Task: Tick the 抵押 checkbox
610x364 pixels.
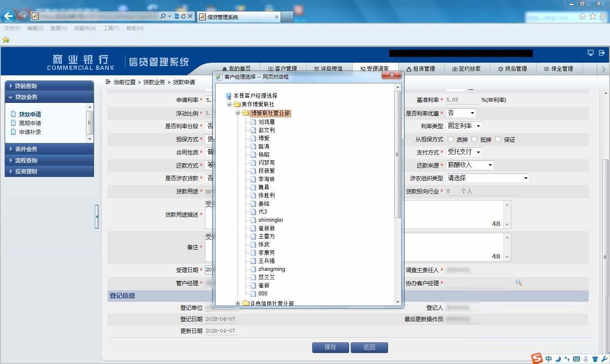Action: (474, 139)
